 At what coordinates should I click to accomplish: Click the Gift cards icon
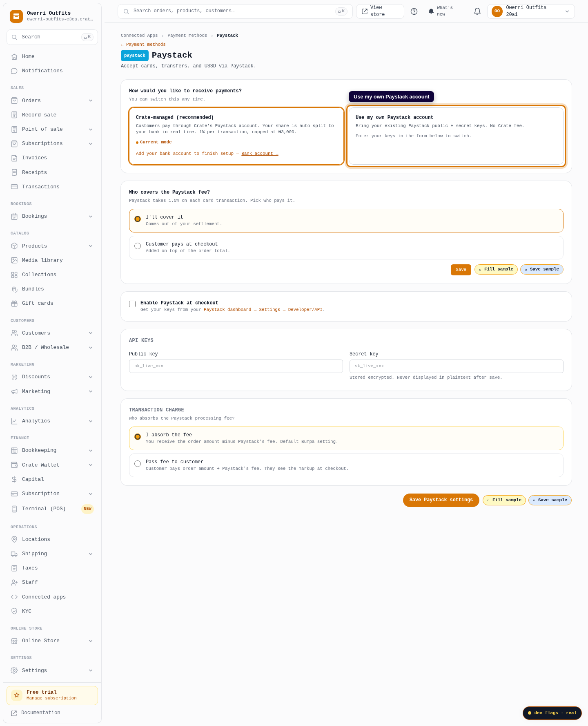click(14, 304)
